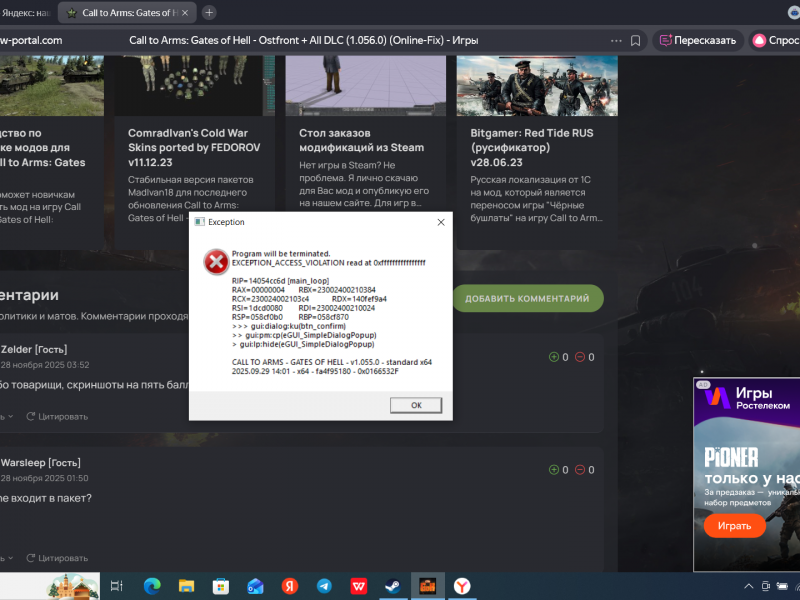Click OK in the Exception dialog

point(416,405)
